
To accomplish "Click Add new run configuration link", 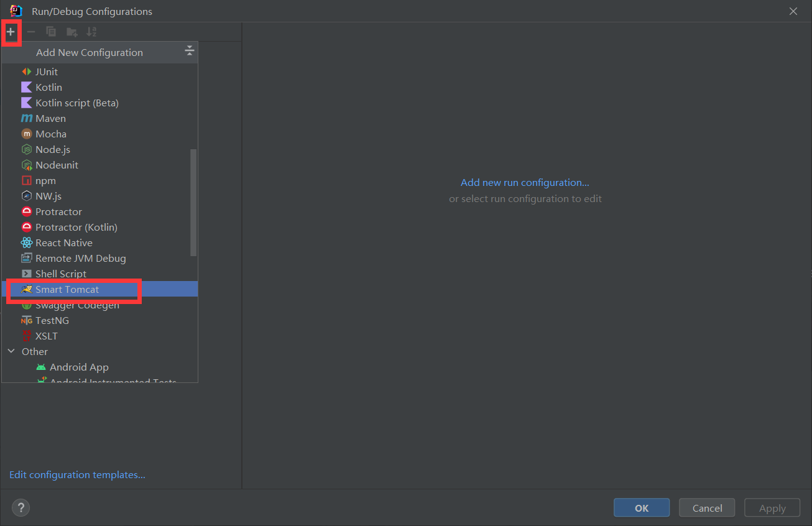I will 525,182.
